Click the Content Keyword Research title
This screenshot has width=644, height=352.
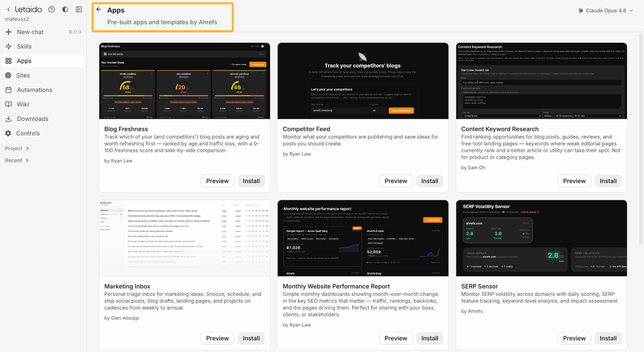(500, 129)
